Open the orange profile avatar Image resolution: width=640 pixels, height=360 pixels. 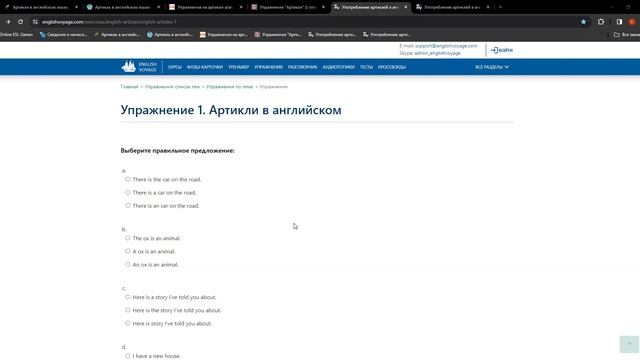[632, 22]
